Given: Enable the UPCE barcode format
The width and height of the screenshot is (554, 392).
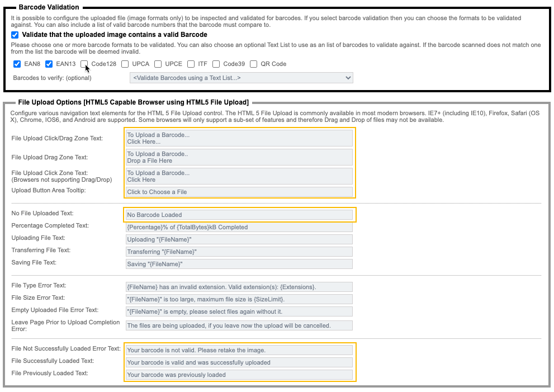Looking at the screenshot, I should (x=158, y=64).
